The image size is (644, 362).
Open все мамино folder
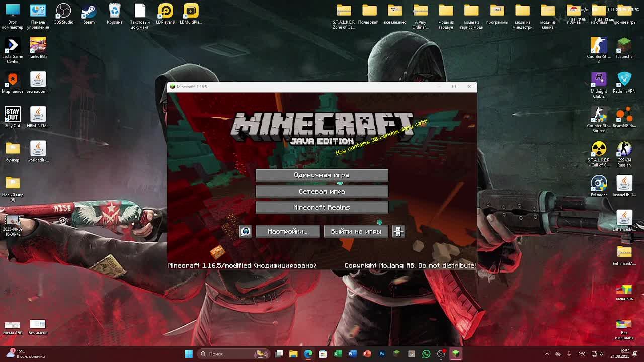point(395,14)
